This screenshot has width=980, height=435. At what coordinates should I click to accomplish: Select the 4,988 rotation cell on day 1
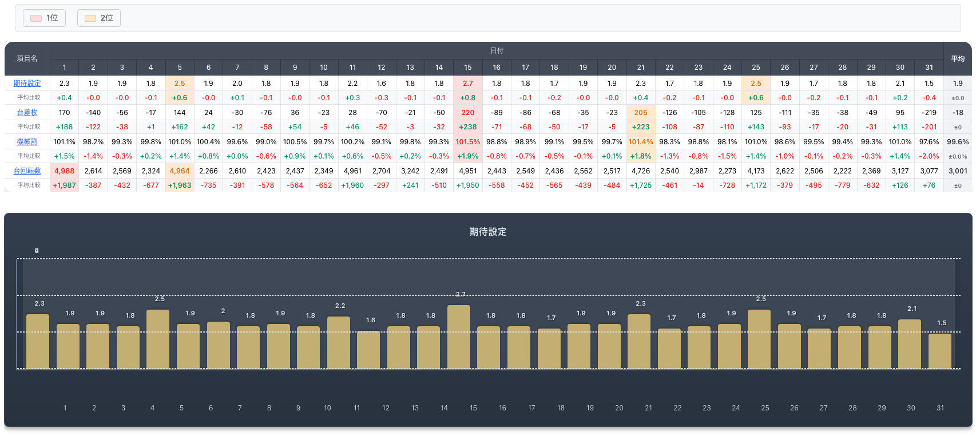point(64,171)
